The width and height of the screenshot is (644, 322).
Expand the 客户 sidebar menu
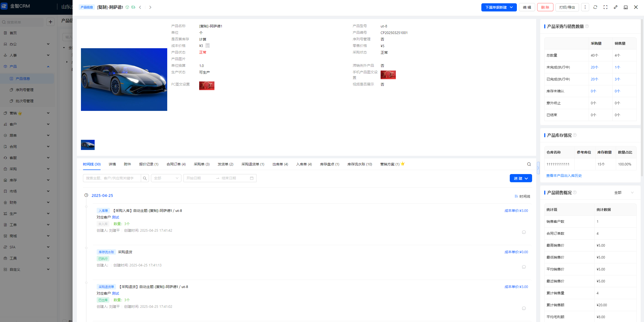tap(27, 124)
